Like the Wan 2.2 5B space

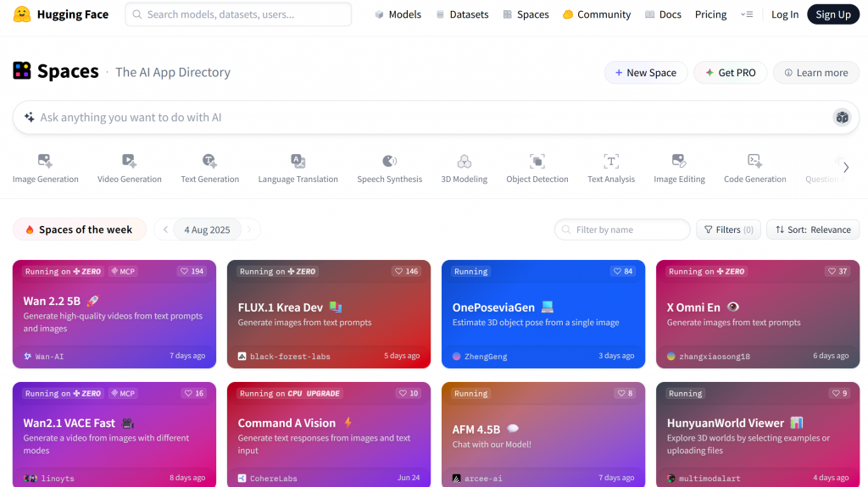[x=192, y=271]
